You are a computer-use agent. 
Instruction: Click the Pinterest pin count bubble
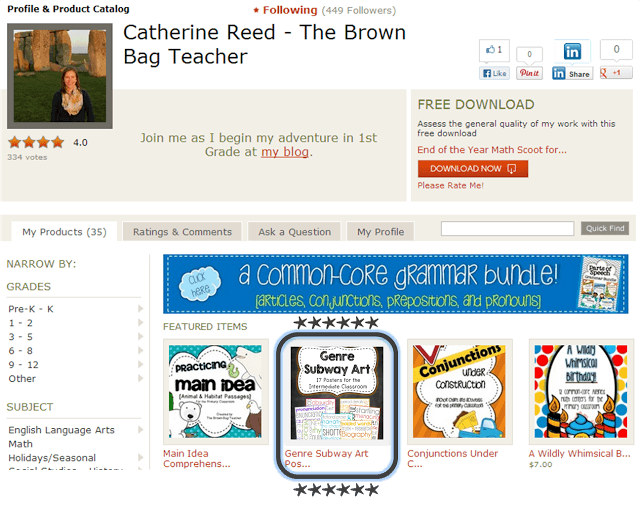click(529, 55)
